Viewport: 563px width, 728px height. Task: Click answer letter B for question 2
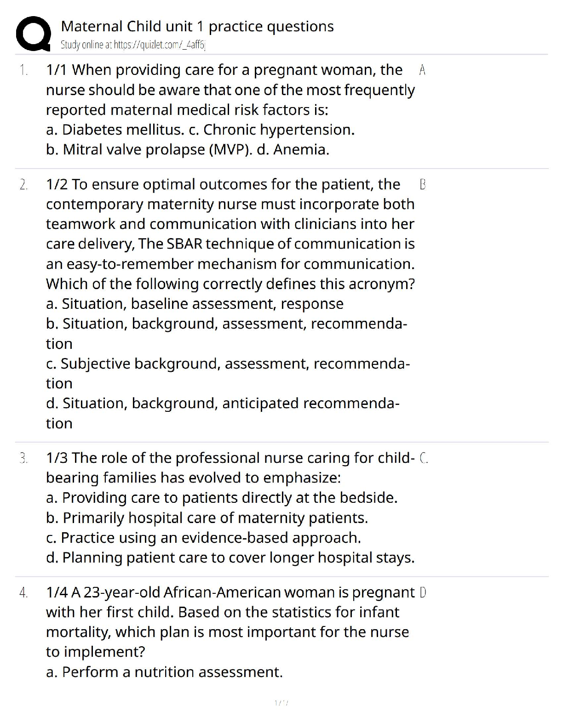(423, 185)
